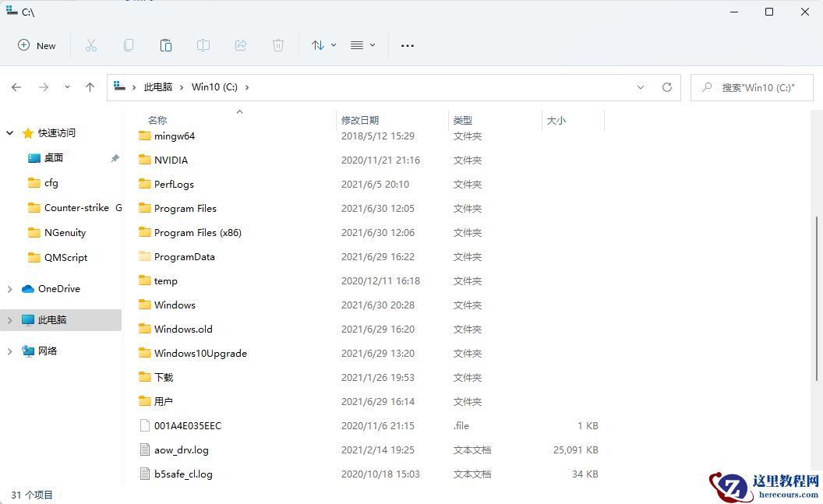Click the Paste icon in the toolbar
Image resolution: width=823 pixels, height=504 pixels.
(166, 45)
